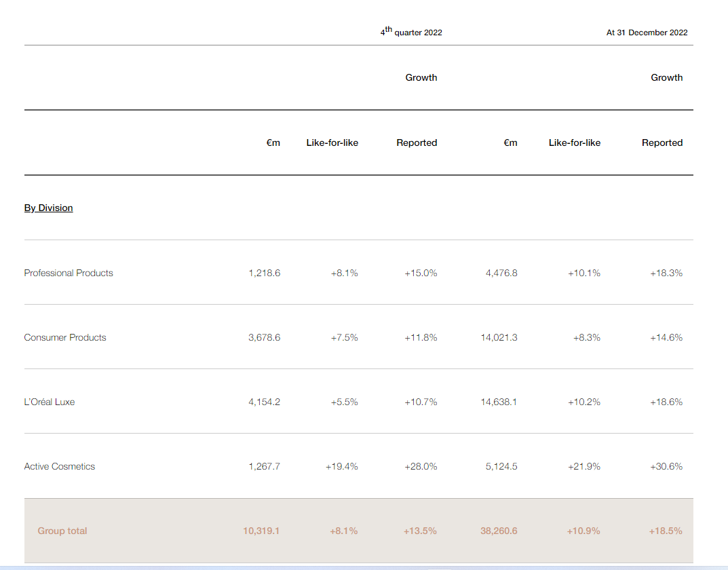Select the +30.6% Active Cosmetics value
728x570 pixels.
coord(666,466)
